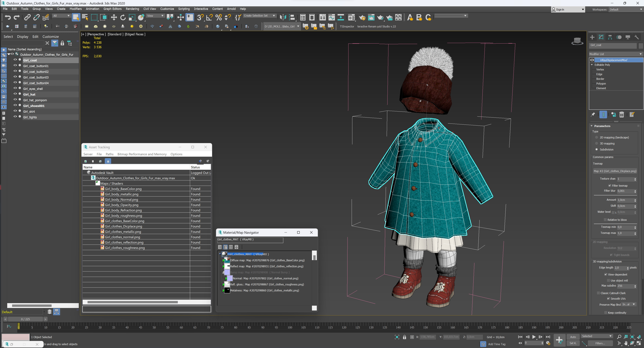Screen dimensions: 644x348
Task: Click the Remove modifier trash icon
Action: click(x=622, y=115)
